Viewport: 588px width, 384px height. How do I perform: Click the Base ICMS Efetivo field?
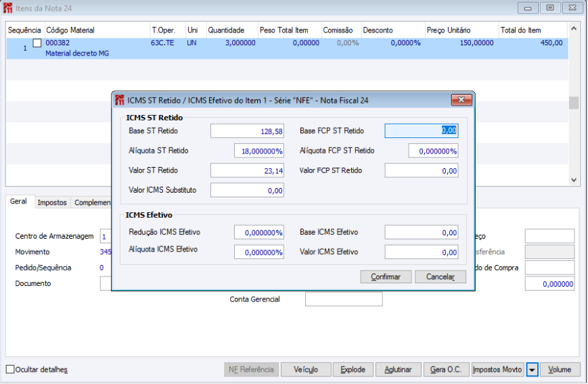point(422,233)
